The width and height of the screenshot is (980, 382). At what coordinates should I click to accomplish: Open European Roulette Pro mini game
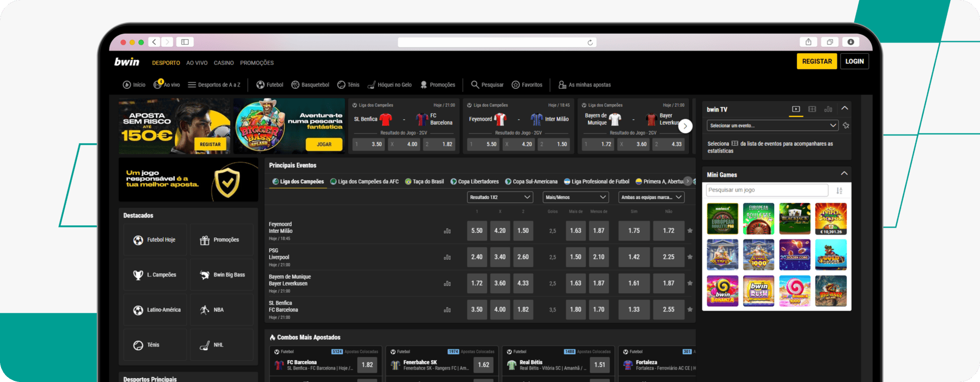pos(722,219)
